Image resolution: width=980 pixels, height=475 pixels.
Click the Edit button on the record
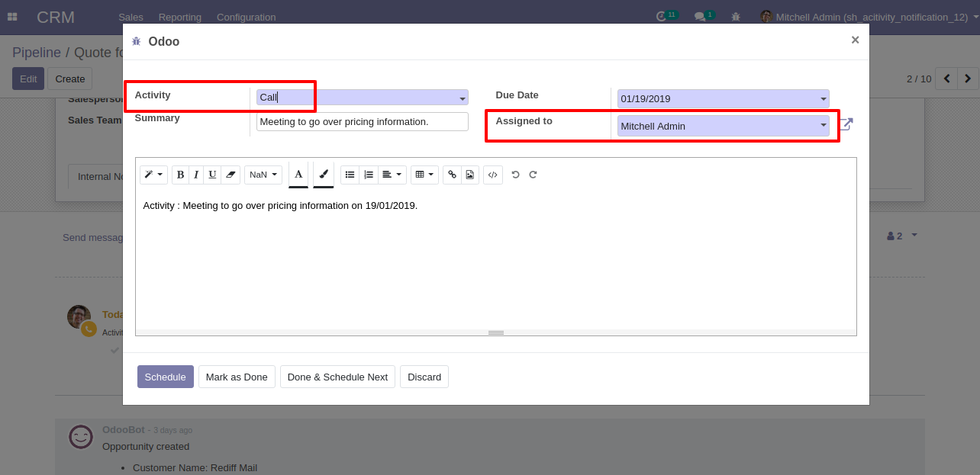[x=28, y=79]
